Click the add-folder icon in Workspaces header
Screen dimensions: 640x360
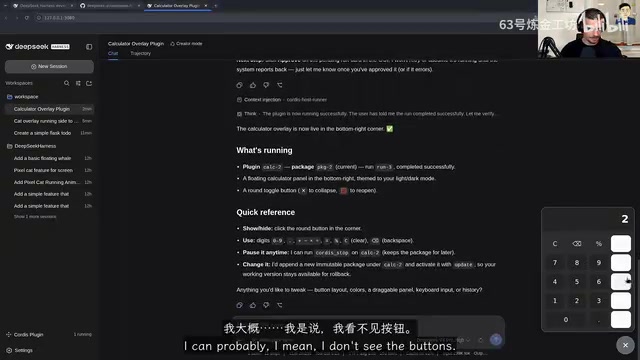tap(89, 83)
